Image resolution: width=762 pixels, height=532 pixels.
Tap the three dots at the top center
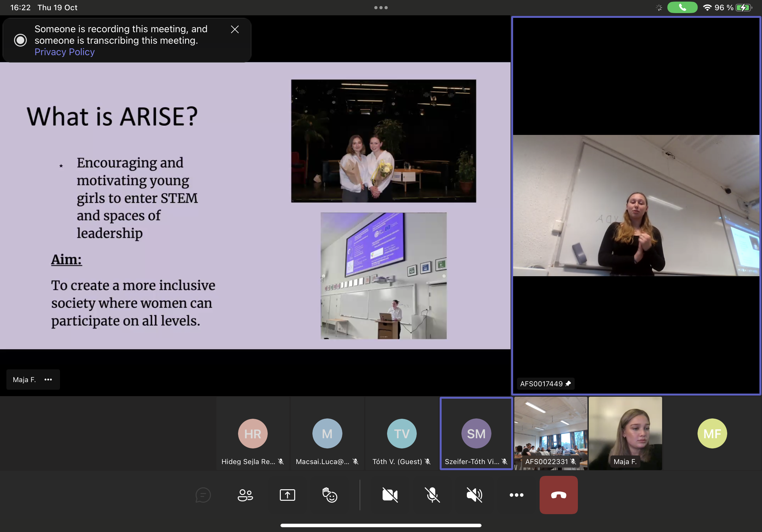click(x=381, y=8)
